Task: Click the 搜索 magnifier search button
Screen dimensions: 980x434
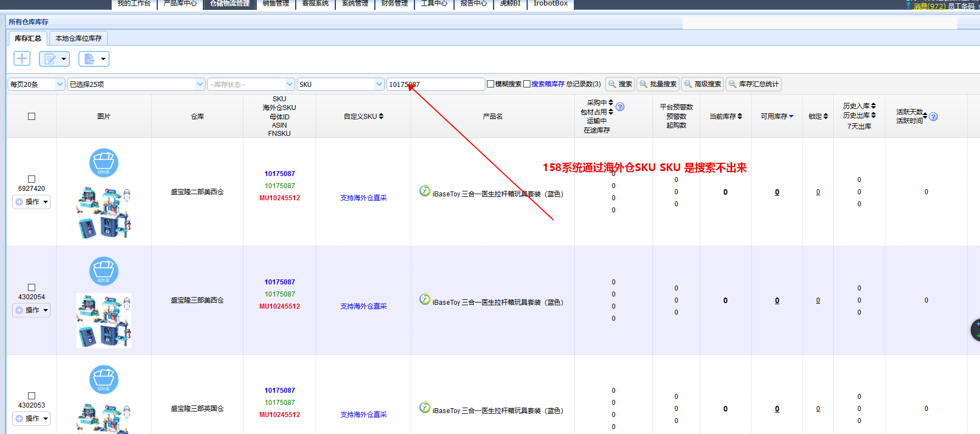Action: (x=620, y=84)
